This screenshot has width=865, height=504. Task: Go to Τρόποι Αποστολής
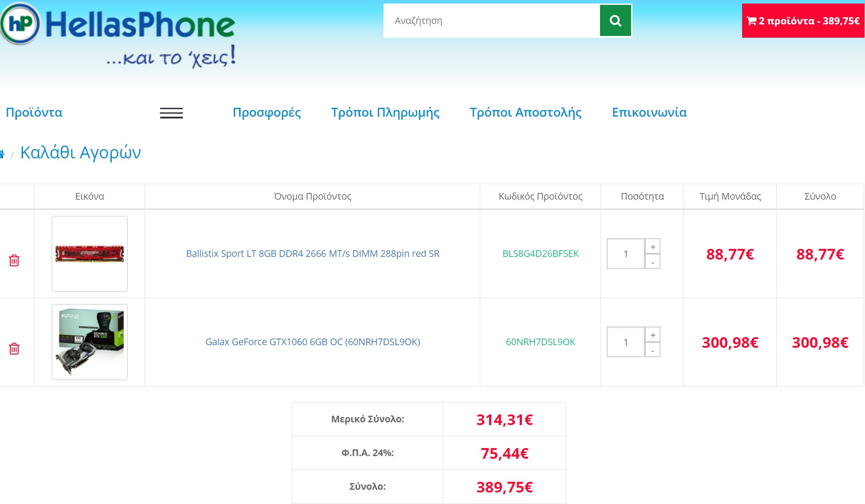pyautogui.click(x=525, y=113)
